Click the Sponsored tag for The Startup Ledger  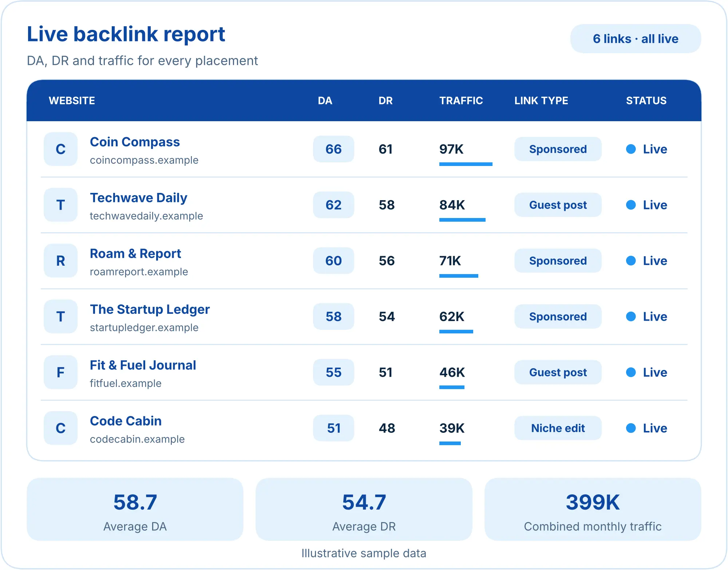(x=558, y=317)
